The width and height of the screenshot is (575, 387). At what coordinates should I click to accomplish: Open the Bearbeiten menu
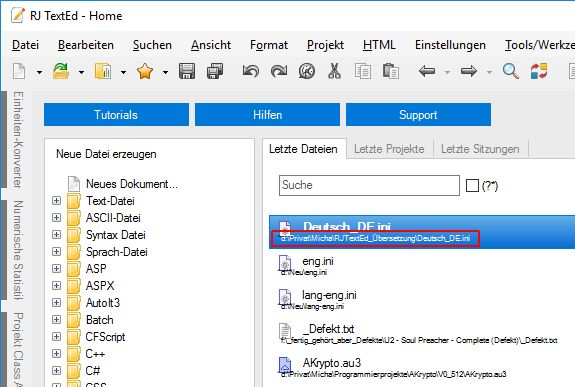(86, 45)
